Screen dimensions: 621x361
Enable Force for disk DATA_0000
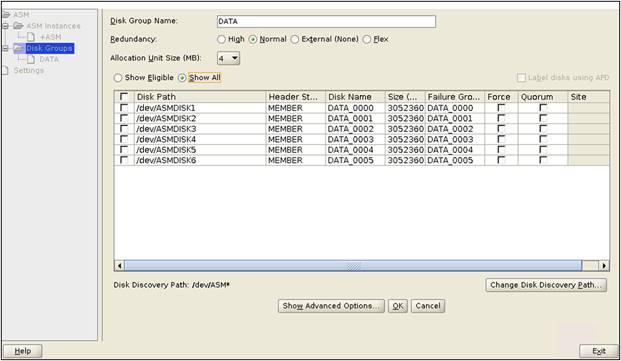(x=501, y=108)
